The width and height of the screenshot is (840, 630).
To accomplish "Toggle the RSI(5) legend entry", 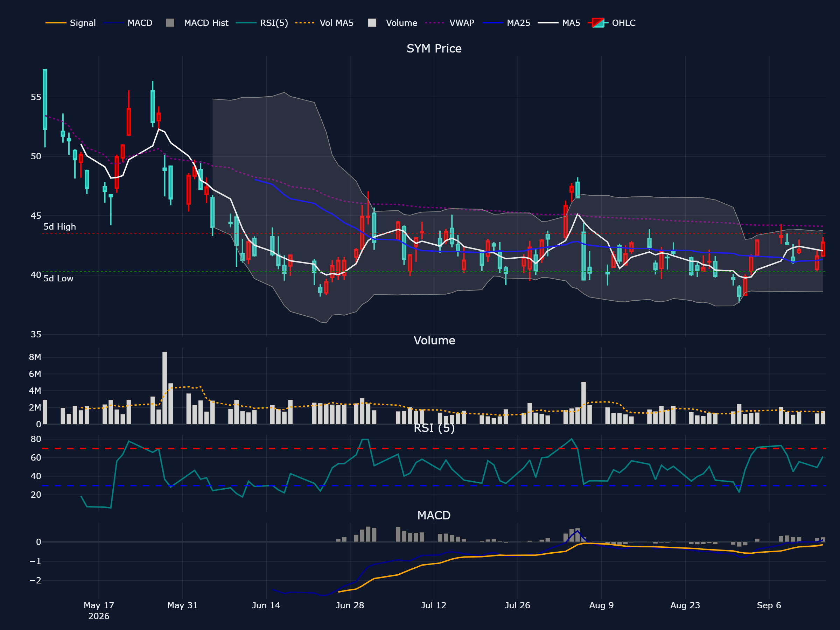I will (262, 23).
